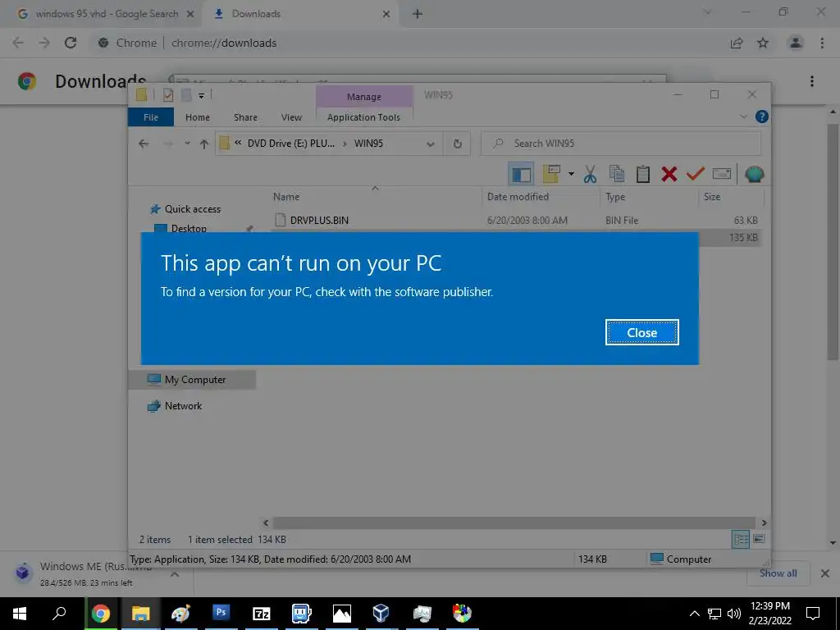Click the Cut scissors icon
This screenshot has height=630, width=840.
click(x=591, y=174)
